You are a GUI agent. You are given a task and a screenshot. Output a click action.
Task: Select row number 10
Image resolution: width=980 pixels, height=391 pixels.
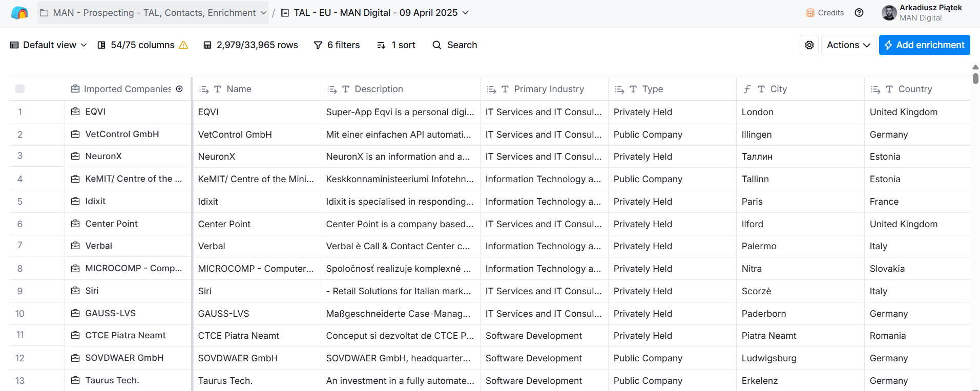click(20, 314)
